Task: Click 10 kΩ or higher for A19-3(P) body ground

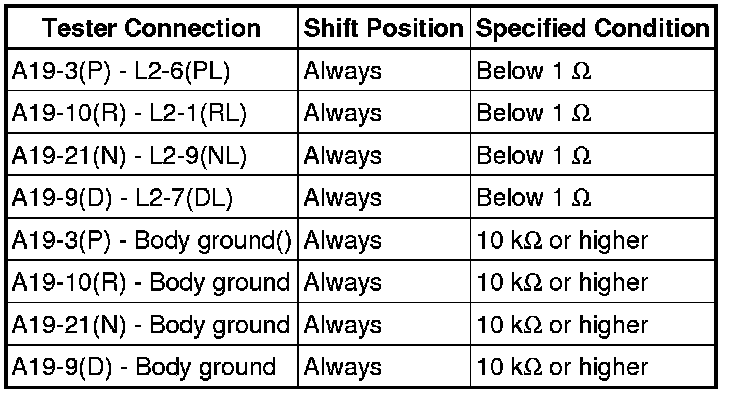Action: [x=562, y=240]
